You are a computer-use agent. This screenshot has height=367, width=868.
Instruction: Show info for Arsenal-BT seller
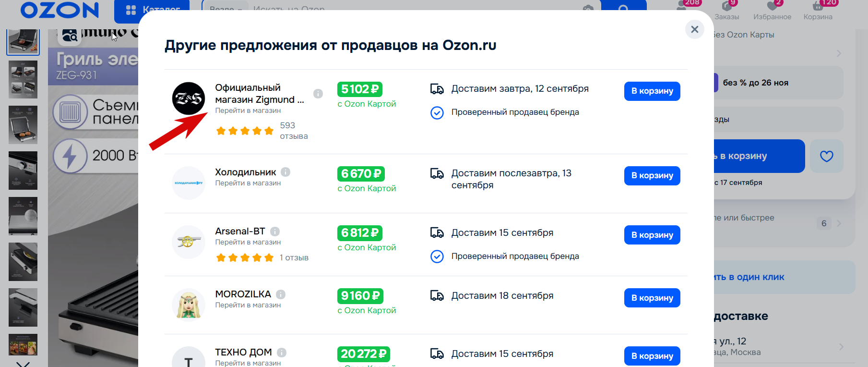275,232
